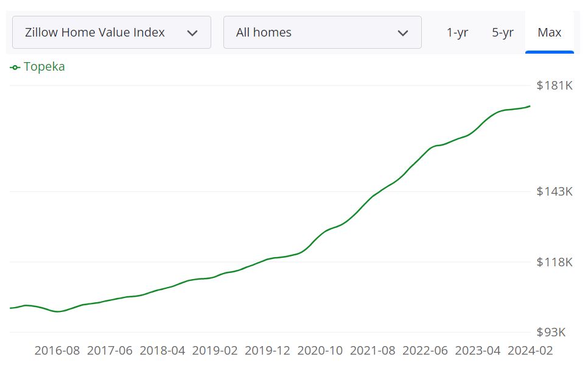Click the $93K y-axis value label
Viewport: 588px width, 365px height.
pos(551,332)
